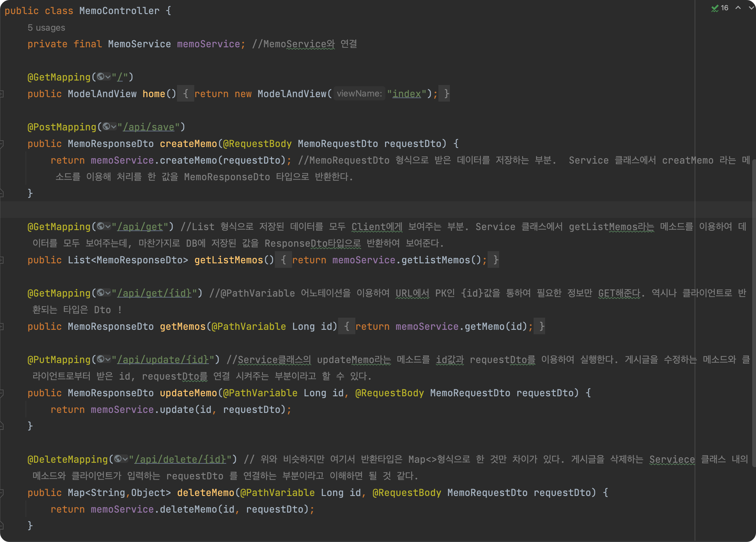Jump to next highlighted problem with down arrow
Viewport: 756px width, 542px height.
[x=751, y=8]
